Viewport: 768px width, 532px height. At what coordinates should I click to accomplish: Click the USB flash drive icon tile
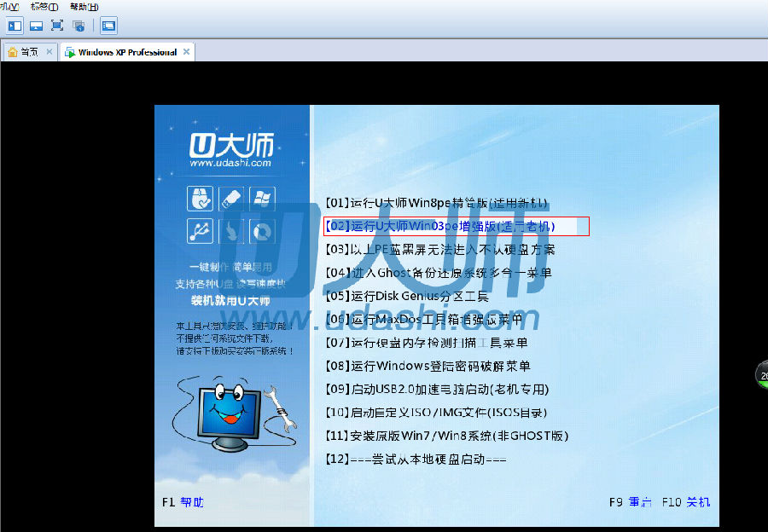(x=230, y=199)
